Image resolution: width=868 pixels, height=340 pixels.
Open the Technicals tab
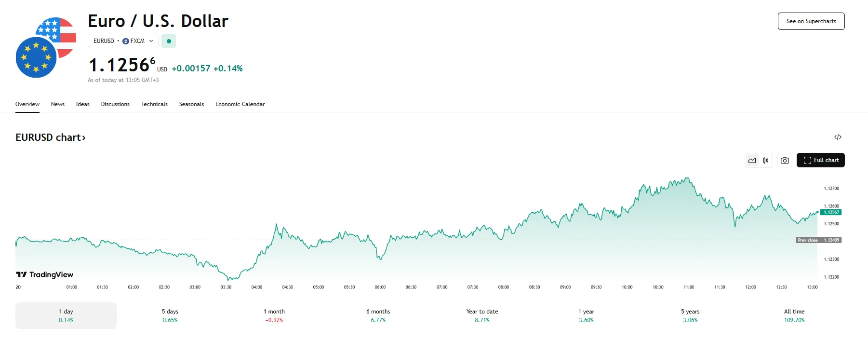(154, 104)
